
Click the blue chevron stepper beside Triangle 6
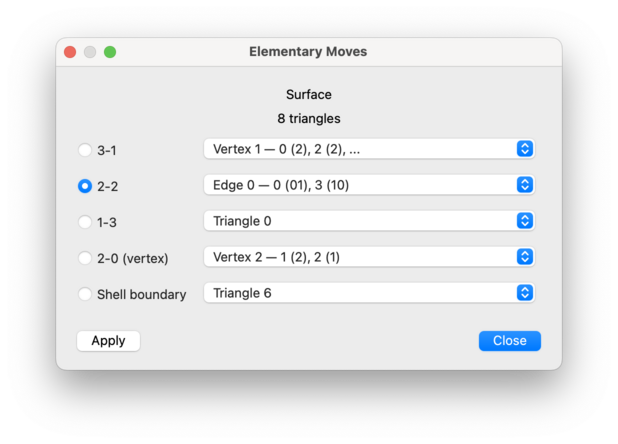525,293
